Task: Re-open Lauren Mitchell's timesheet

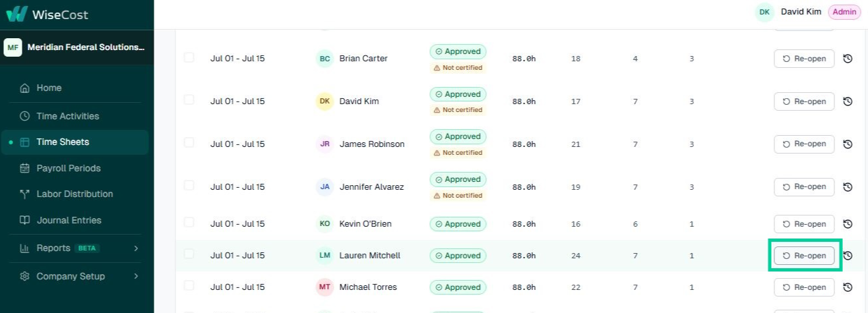Action: (x=804, y=256)
